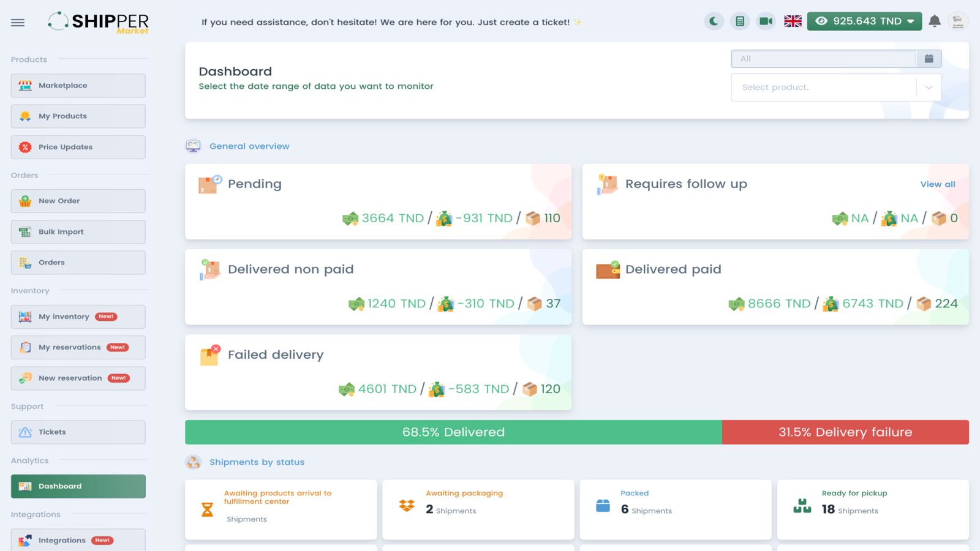Open the Select product combo box
Image resolution: width=980 pixels, height=551 pixels.
[836, 87]
